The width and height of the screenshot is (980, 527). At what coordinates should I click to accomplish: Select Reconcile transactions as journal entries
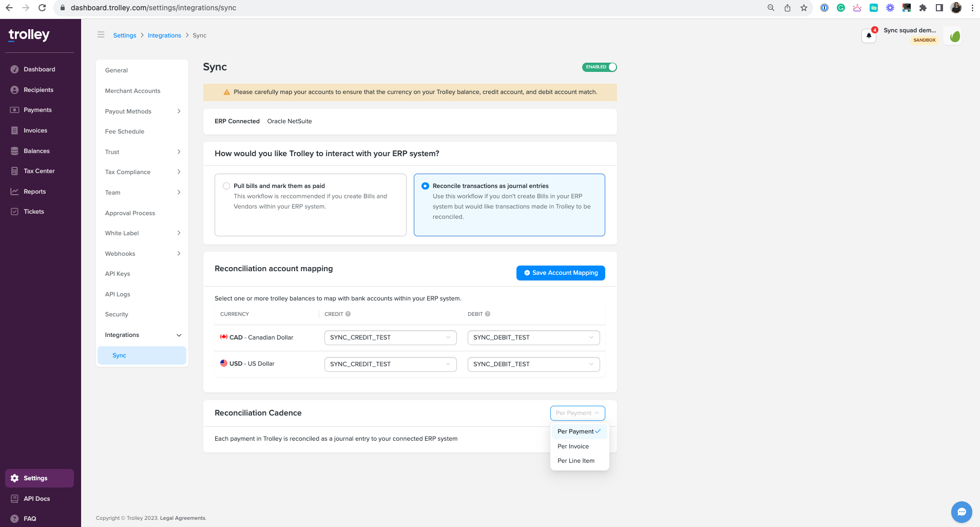[425, 186]
